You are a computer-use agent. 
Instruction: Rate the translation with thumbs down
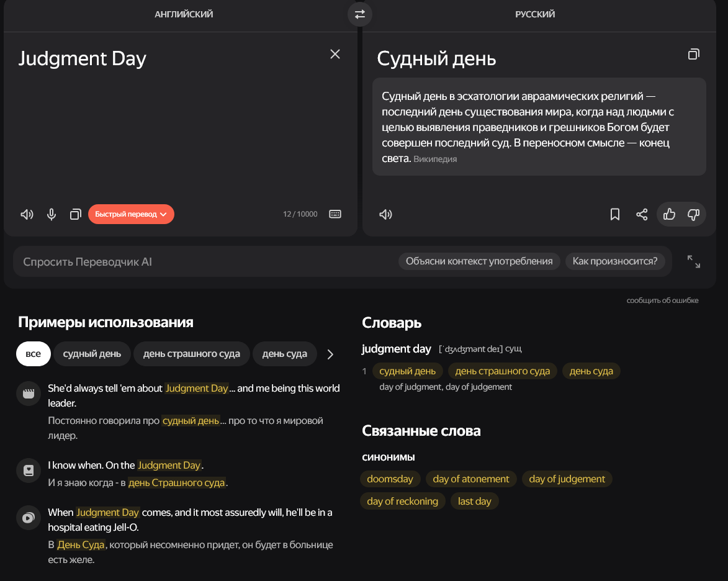pos(693,214)
